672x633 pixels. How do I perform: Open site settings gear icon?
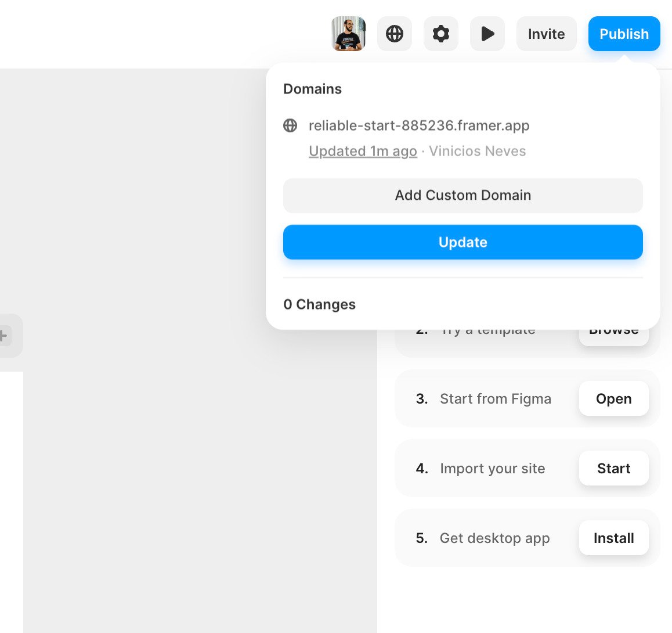coord(440,34)
